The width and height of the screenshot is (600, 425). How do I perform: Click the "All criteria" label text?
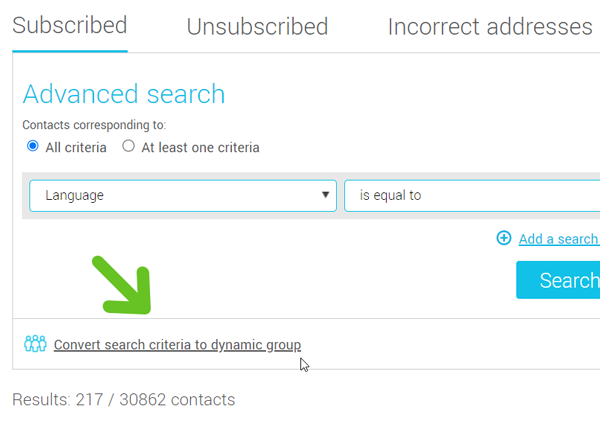tap(75, 147)
